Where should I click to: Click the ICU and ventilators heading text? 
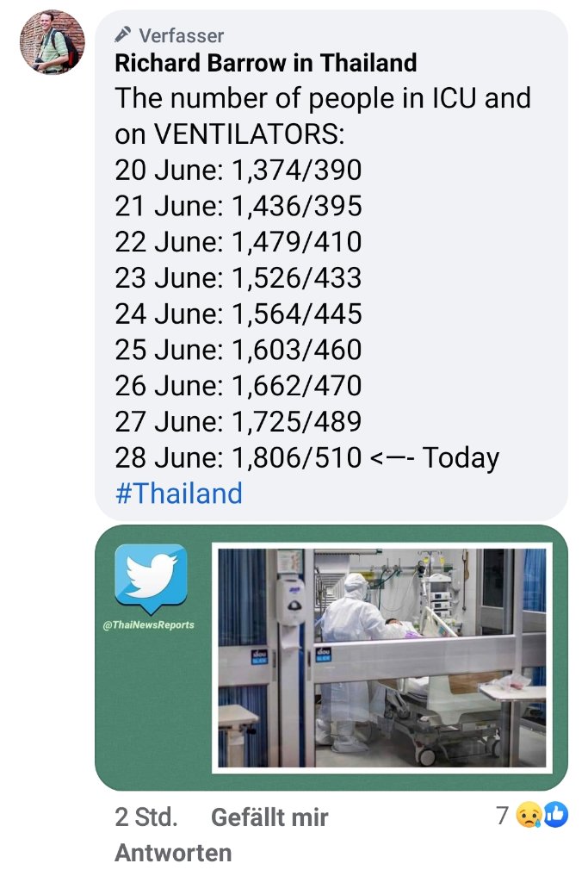coord(322,116)
